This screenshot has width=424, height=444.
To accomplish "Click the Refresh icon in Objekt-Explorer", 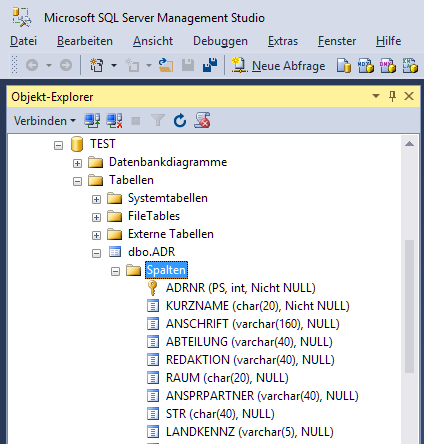I will (180, 120).
